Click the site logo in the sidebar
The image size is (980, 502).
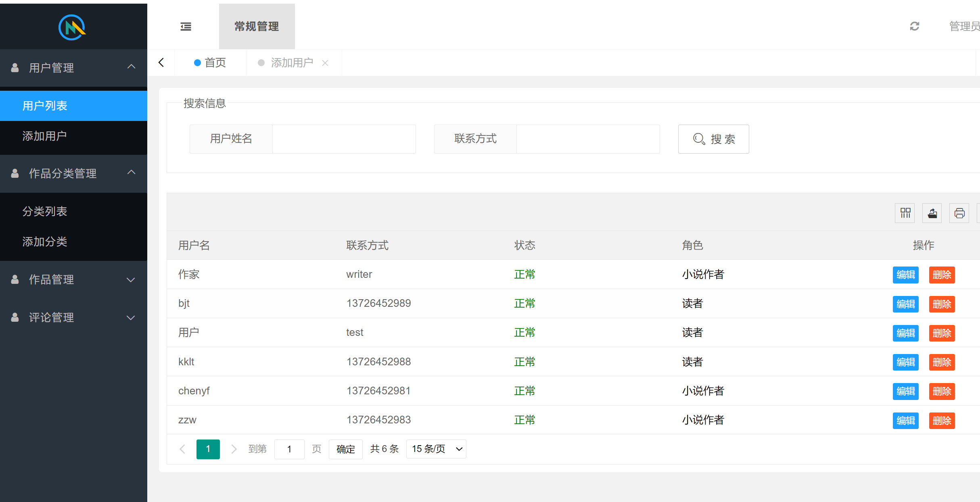coord(72,26)
